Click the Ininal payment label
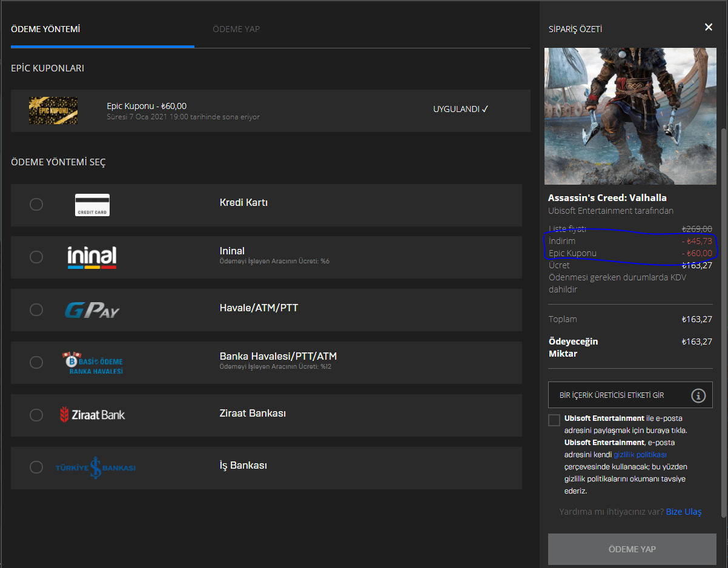The height and width of the screenshot is (568, 728). [232, 251]
